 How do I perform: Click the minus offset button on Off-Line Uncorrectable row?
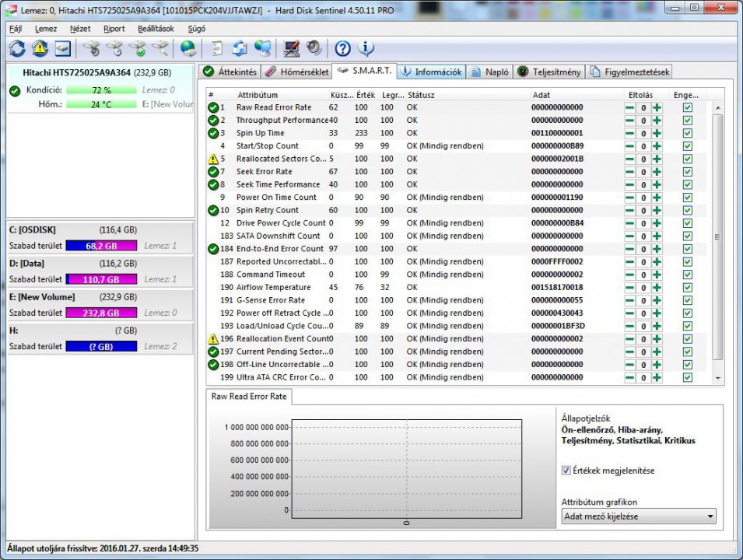tap(629, 365)
